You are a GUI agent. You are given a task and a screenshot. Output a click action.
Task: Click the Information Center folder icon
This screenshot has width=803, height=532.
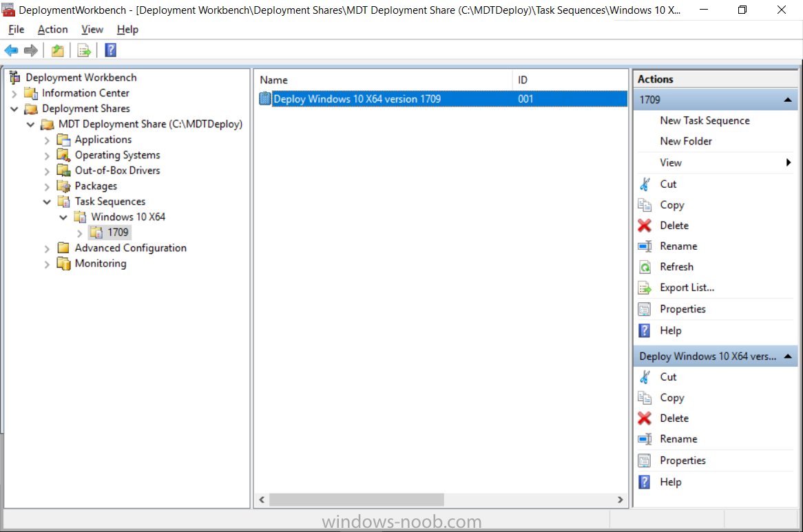pyautogui.click(x=31, y=93)
